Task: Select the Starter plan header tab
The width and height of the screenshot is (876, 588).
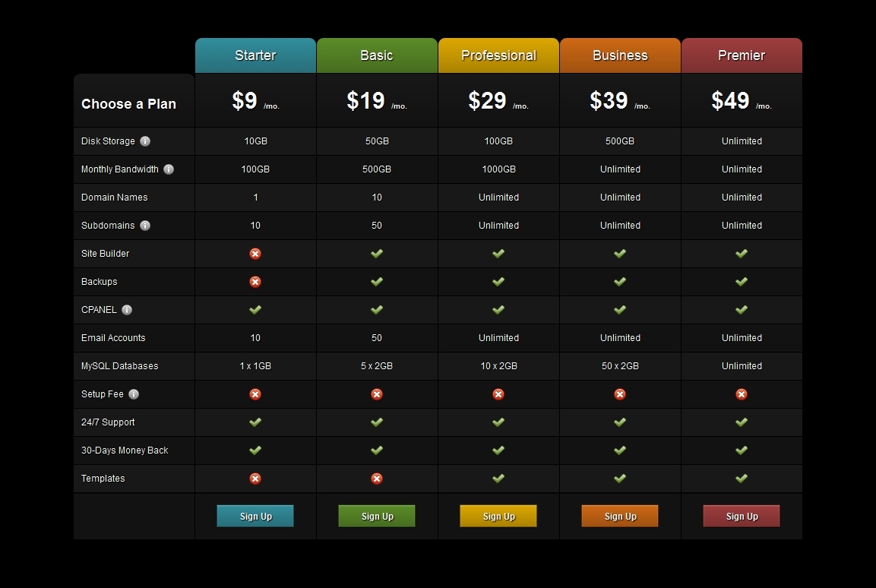Action: click(255, 55)
